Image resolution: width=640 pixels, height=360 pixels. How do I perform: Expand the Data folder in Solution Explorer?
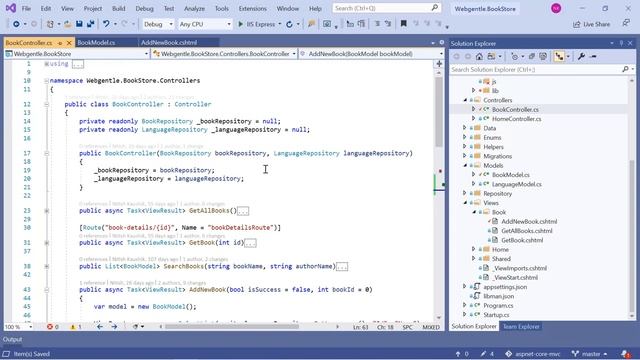point(465,128)
